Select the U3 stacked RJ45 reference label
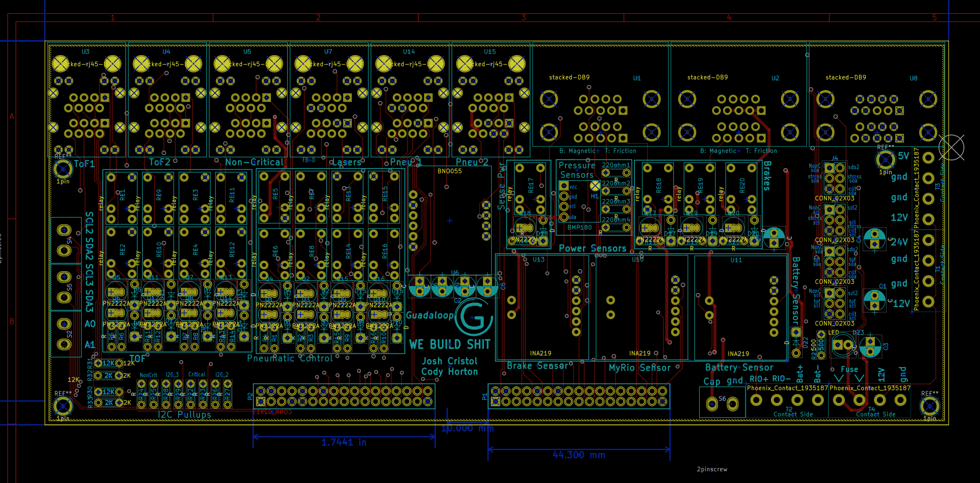The width and height of the screenshot is (980, 483). 85,52
